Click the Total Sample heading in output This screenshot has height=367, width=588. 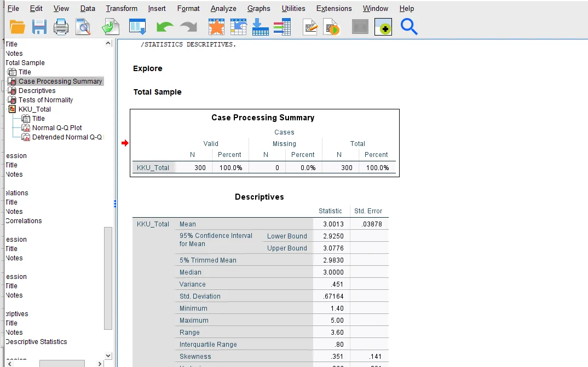pyautogui.click(x=158, y=92)
